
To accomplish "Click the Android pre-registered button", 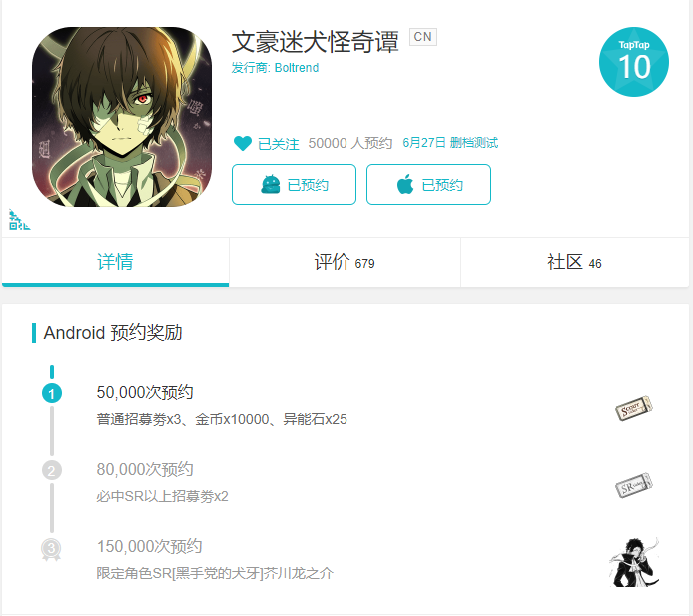I will point(294,185).
